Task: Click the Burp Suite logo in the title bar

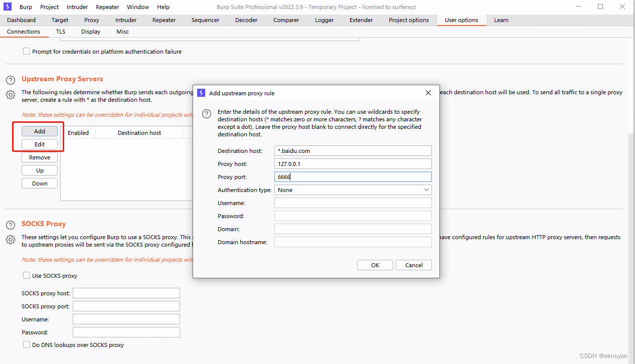Action: (x=7, y=7)
